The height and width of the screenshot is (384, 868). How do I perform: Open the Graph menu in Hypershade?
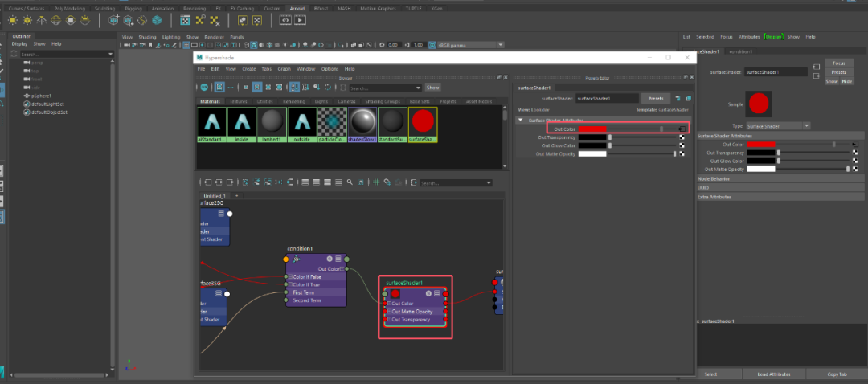(x=284, y=69)
